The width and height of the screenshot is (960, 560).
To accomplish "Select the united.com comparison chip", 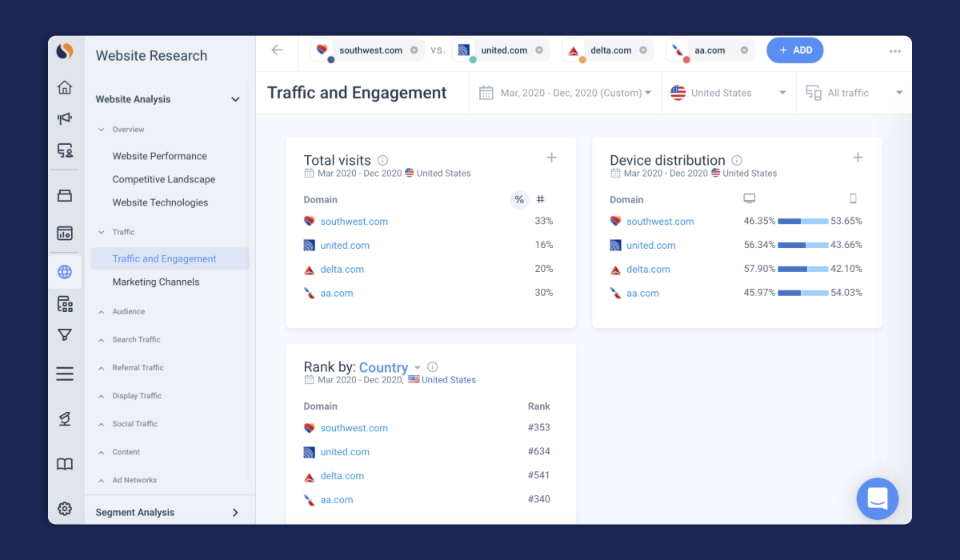I will click(501, 50).
